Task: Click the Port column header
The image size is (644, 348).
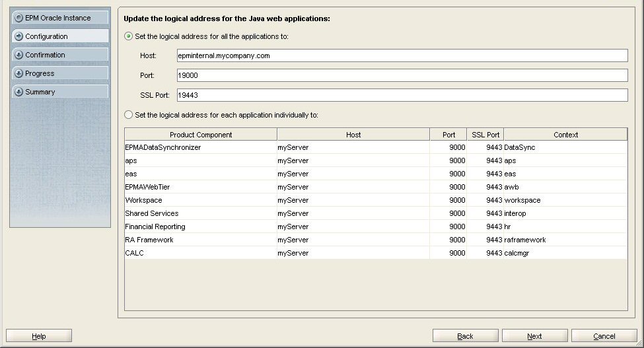Action: pyautogui.click(x=448, y=135)
